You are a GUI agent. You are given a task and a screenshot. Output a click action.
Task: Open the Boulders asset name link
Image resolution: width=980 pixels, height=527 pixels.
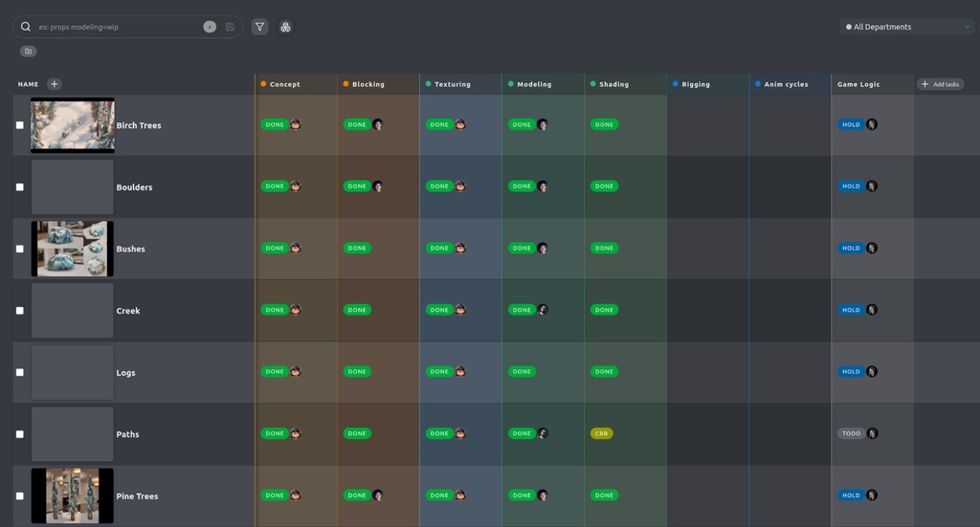click(134, 187)
